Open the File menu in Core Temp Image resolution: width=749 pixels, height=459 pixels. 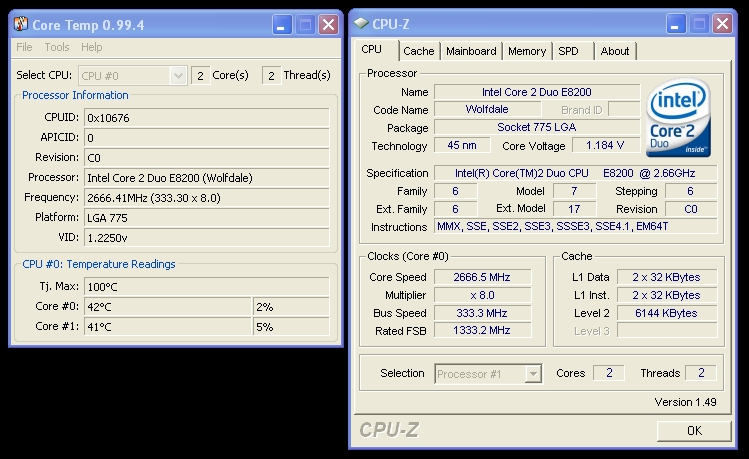24,47
